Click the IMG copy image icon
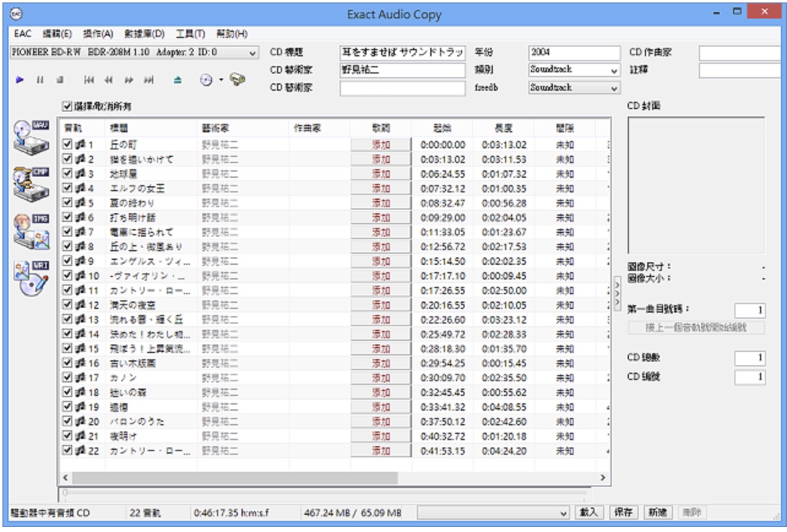The width and height of the screenshot is (787, 532). tap(31, 232)
